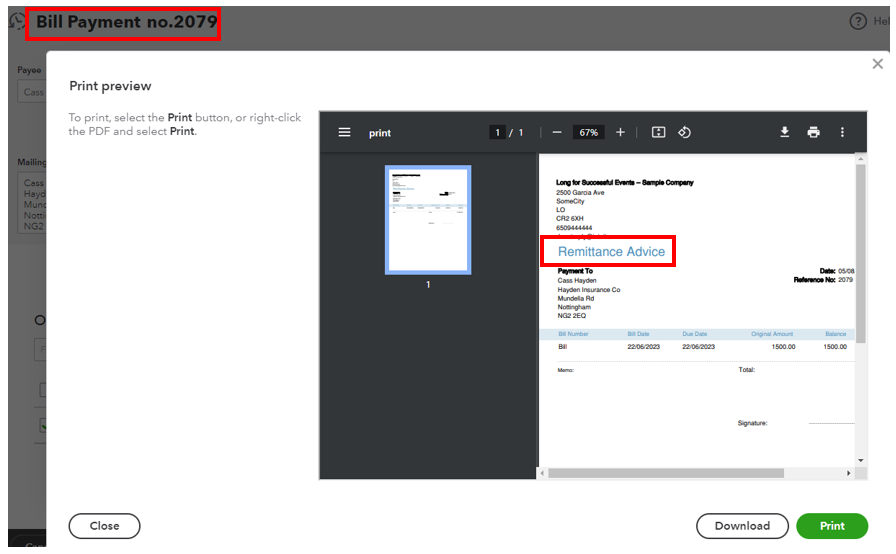
Task: Click the 67% zoom level field
Action: [588, 132]
